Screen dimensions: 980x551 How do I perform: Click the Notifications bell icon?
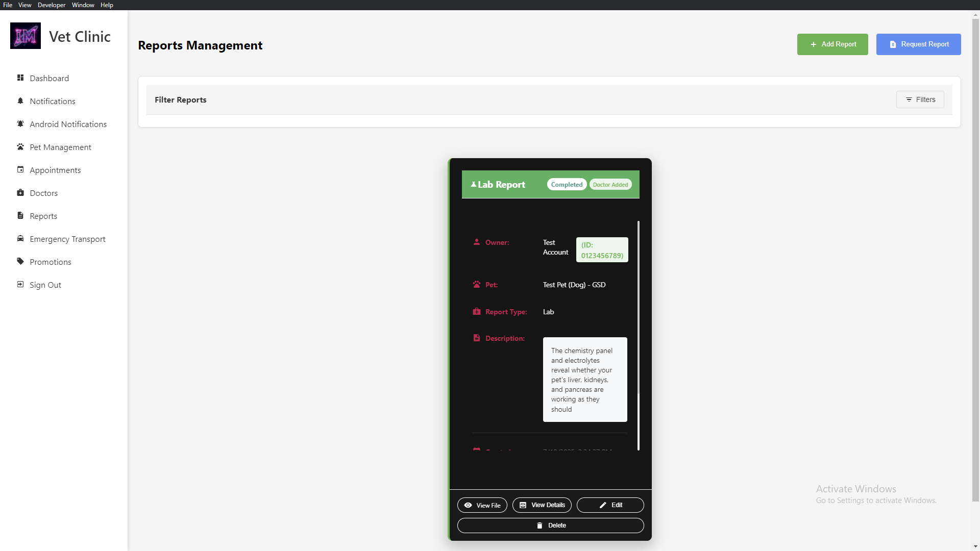point(20,101)
